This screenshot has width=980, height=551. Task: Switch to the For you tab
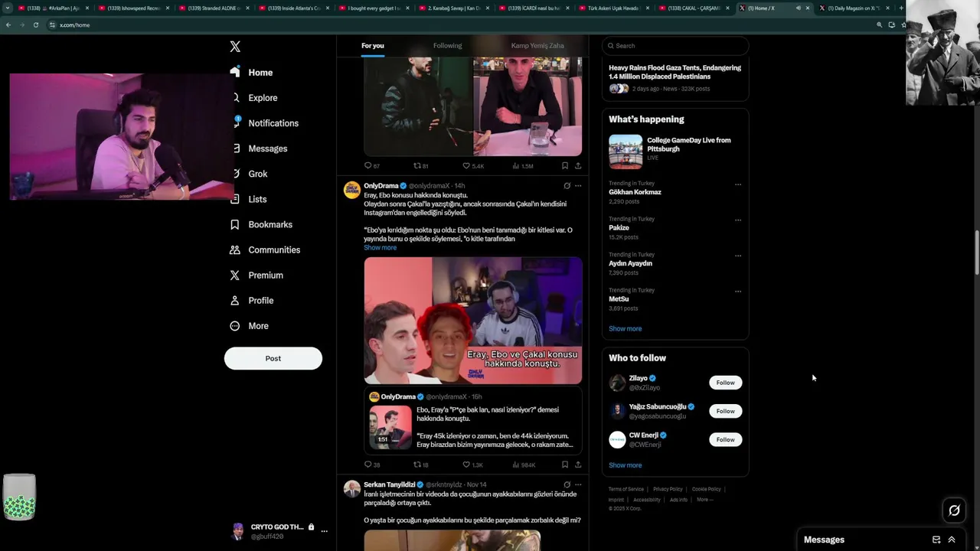(x=373, y=46)
